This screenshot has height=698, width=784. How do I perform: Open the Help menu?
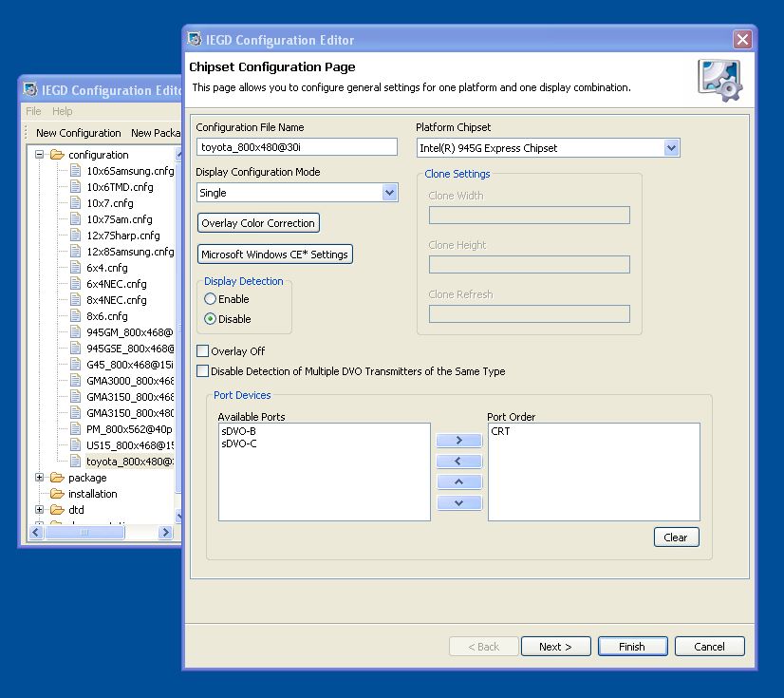point(62,111)
